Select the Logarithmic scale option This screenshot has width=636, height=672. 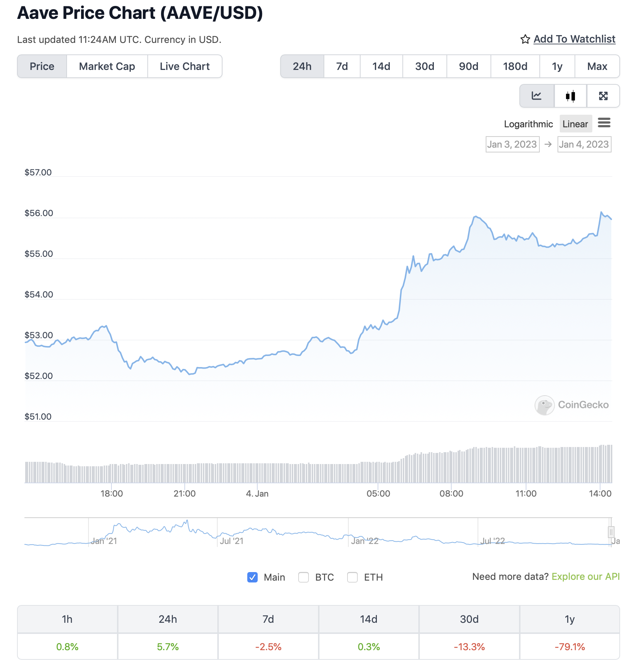point(528,124)
